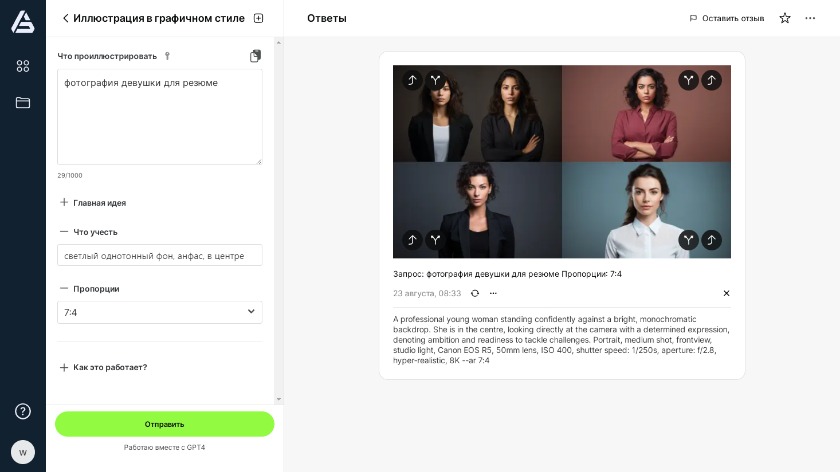Viewport: 840px width, 472px height.
Task: Open the user avatar W
Action: point(22,452)
